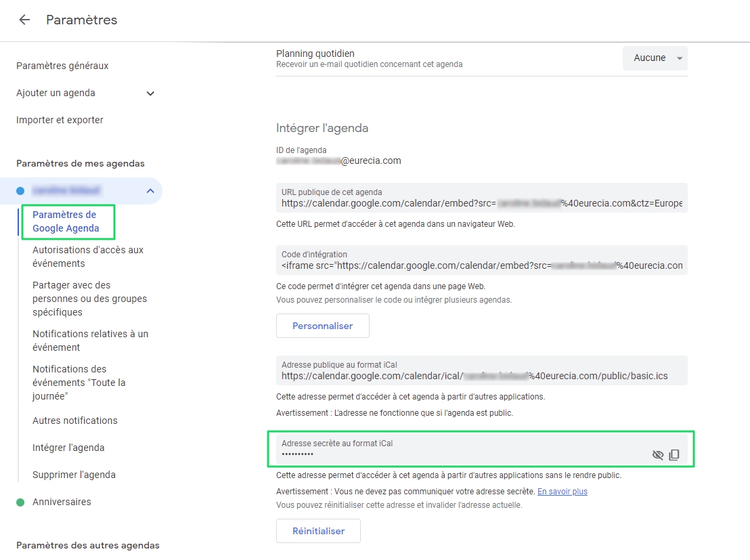
Task: Open Importer et exporter
Action: [60, 120]
